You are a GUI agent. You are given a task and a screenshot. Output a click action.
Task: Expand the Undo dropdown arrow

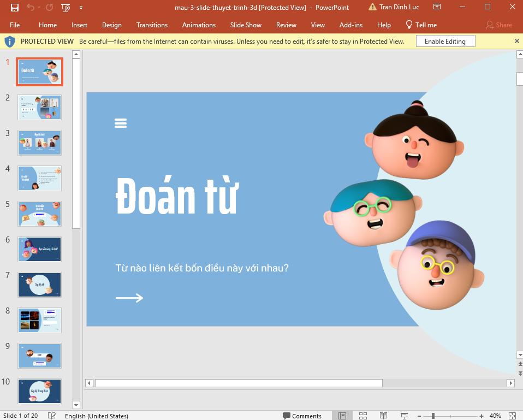pos(38,7)
